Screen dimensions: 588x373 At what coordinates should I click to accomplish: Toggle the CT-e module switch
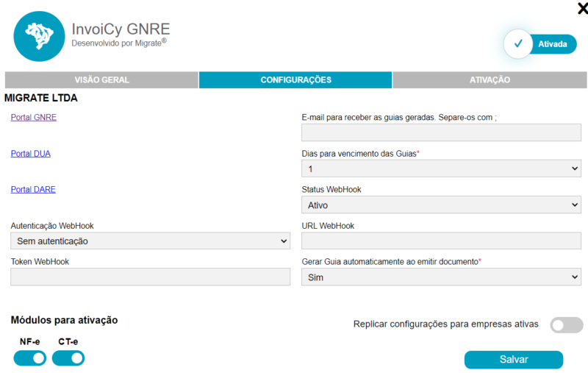(x=68, y=358)
